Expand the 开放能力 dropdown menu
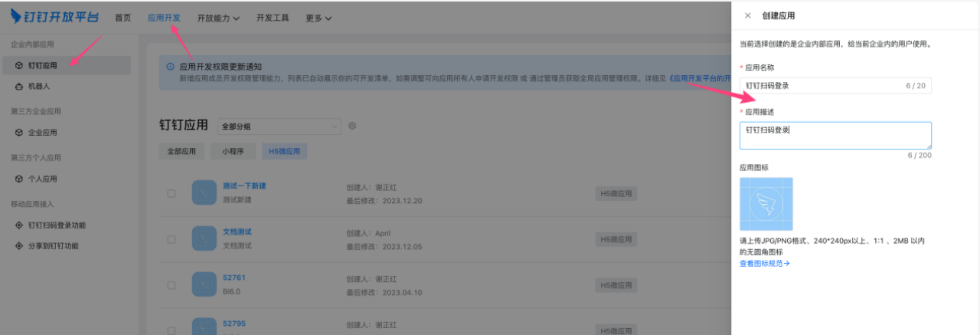980x335 pixels. [x=218, y=18]
